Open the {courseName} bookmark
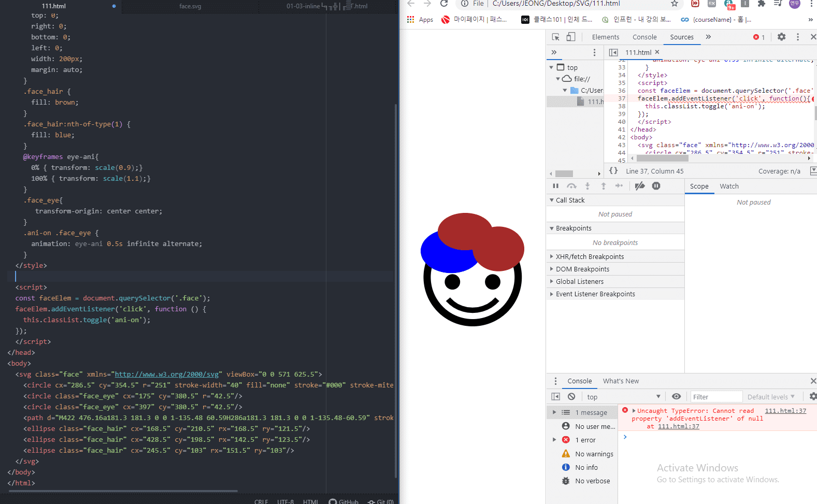 click(716, 20)
